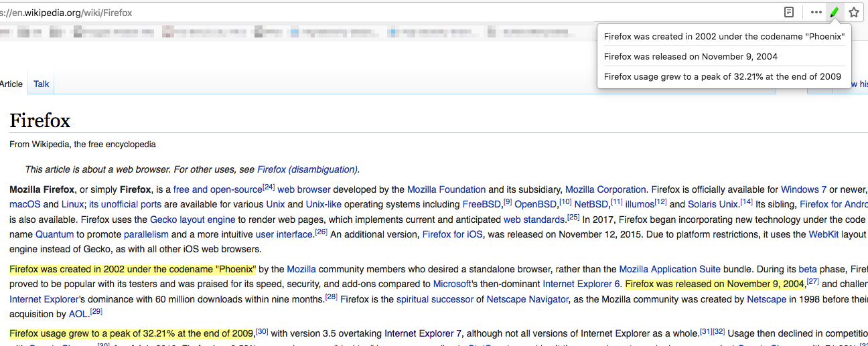Viewport: 868px width, 346px height.
Task: Follow the 'beta' phase link
Action: (808, 269)
